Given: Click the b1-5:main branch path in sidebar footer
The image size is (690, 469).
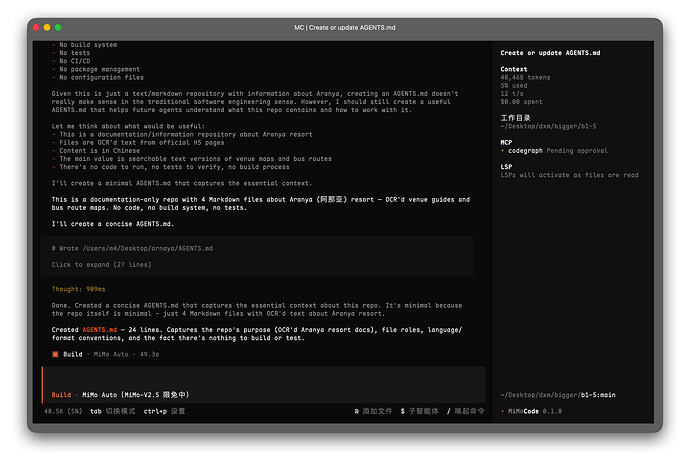Looking at the screenshot, I should 558,395.
